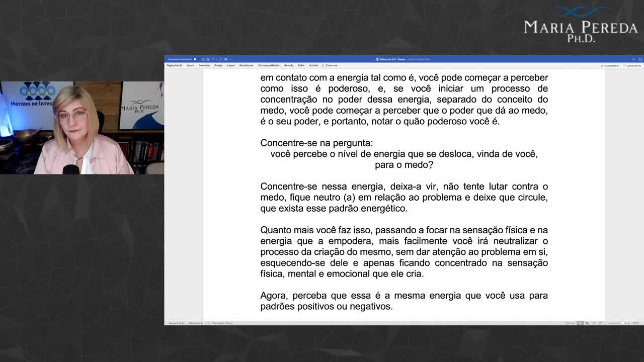Screen dimensions: 644x362
Task: Click the proofing check icon in status bar
Action: click(208, 323)
